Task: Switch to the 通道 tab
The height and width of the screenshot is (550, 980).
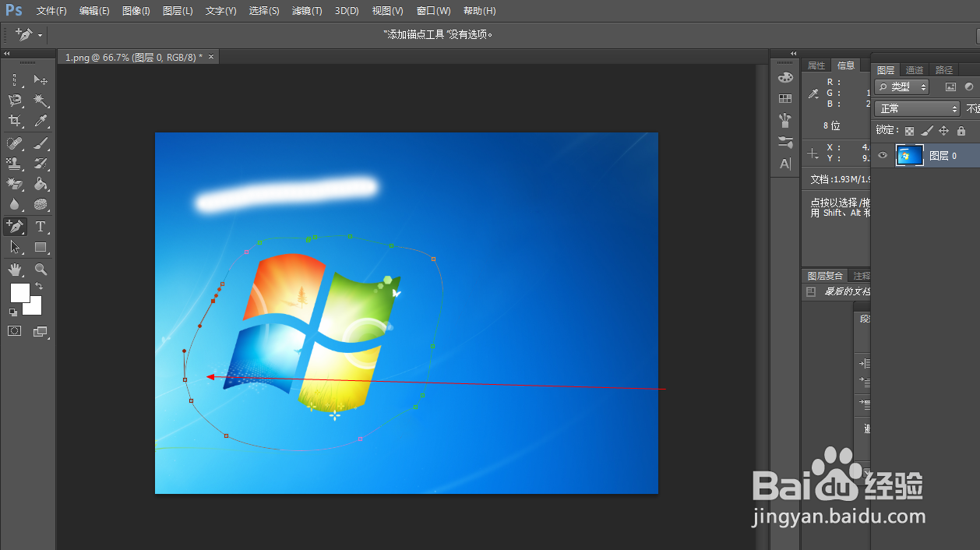Action: [x=915, y=70]
